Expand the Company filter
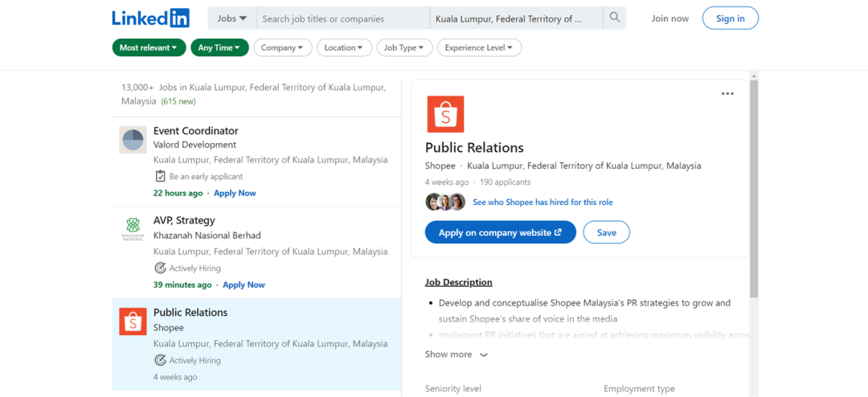This screenshot has width=868, height=397. [x=282, y=47]
